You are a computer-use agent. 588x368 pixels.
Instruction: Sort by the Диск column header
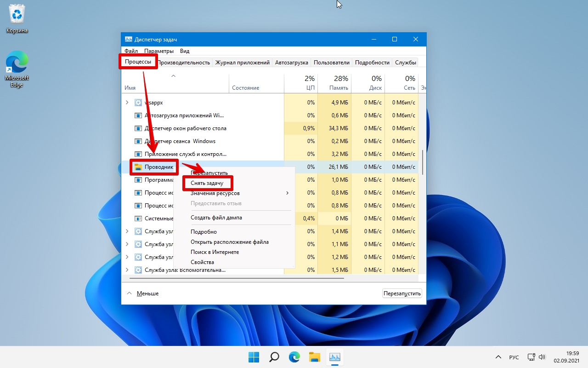click(368, 83)
